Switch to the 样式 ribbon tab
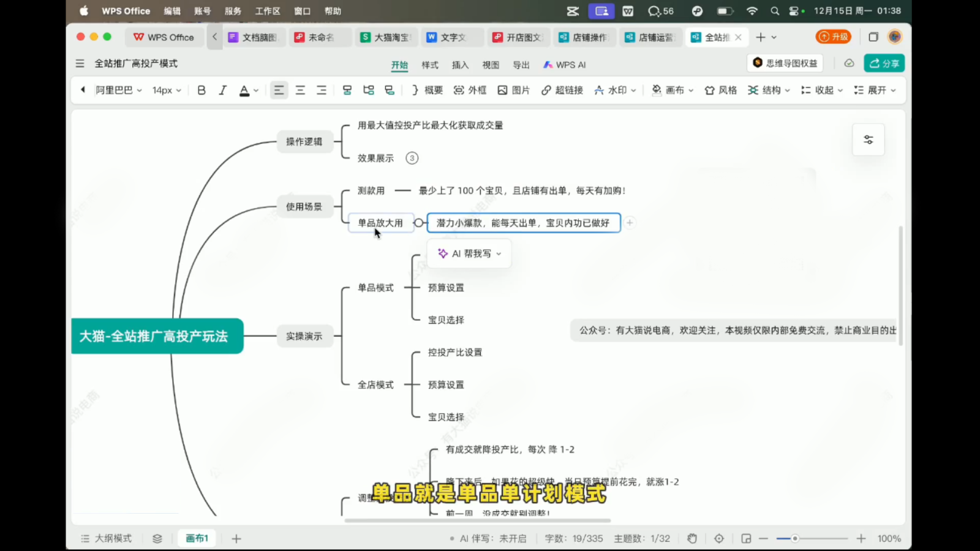Image resolution: width=980 pixels, height=551 pixels. coord(430,65)
